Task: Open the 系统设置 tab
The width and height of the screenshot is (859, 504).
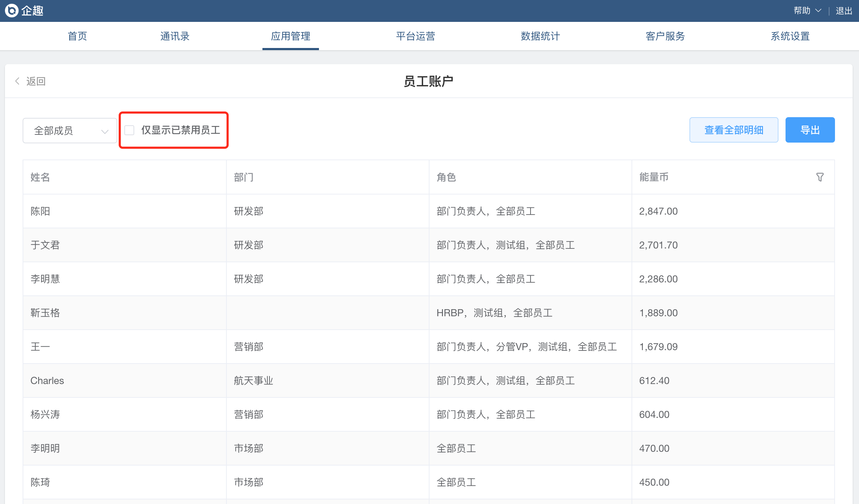Action: (x=790, y=36)
